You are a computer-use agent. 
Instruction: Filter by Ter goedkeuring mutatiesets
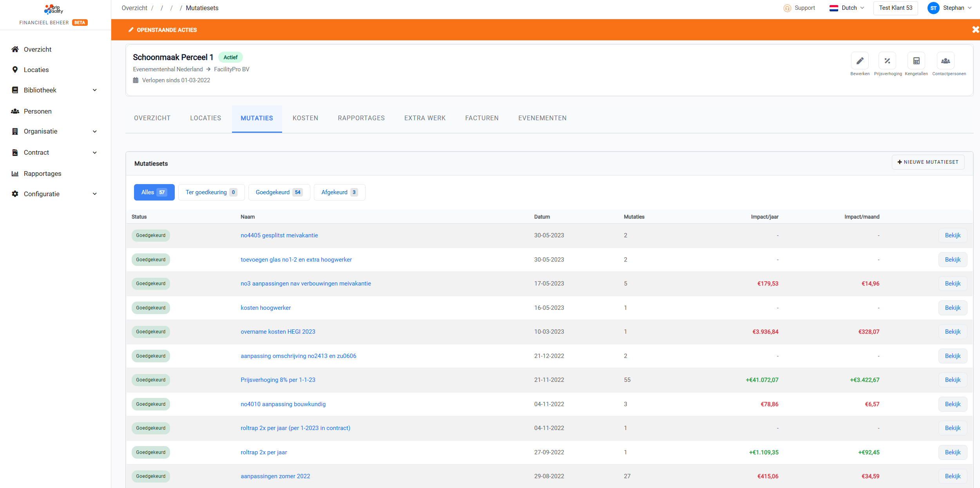click(211, 192)
